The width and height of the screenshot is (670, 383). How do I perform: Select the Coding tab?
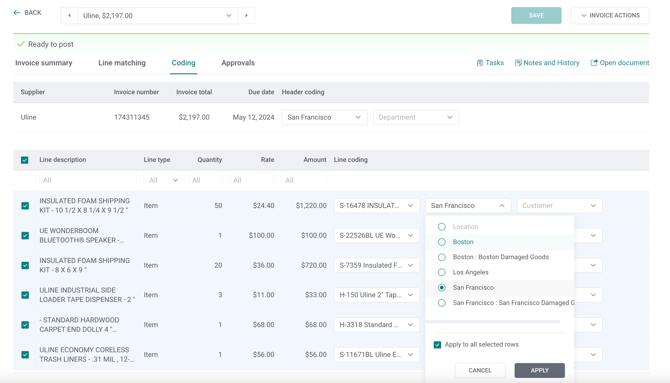183,63
